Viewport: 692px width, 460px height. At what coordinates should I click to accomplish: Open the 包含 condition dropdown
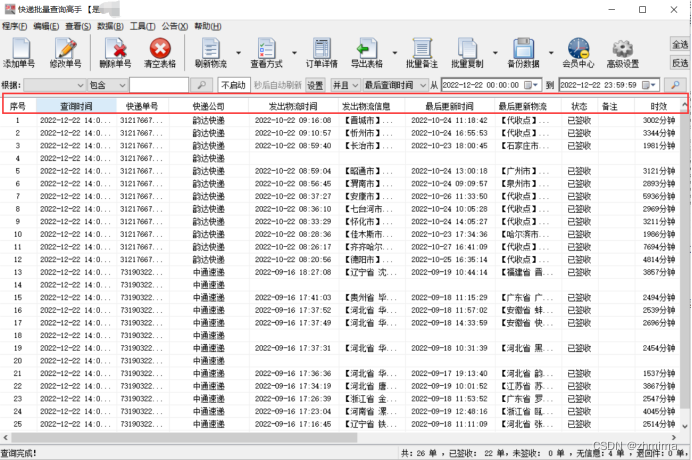point(108,85)
